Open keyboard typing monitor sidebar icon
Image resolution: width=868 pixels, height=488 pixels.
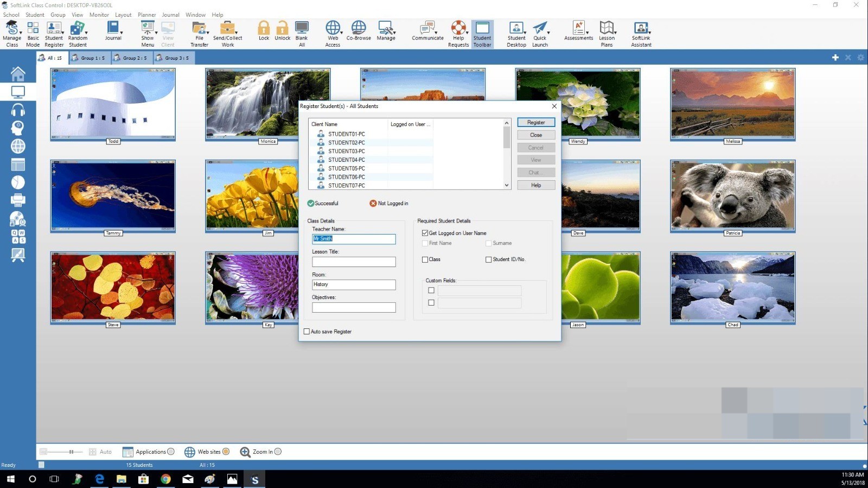coord(18,236)
